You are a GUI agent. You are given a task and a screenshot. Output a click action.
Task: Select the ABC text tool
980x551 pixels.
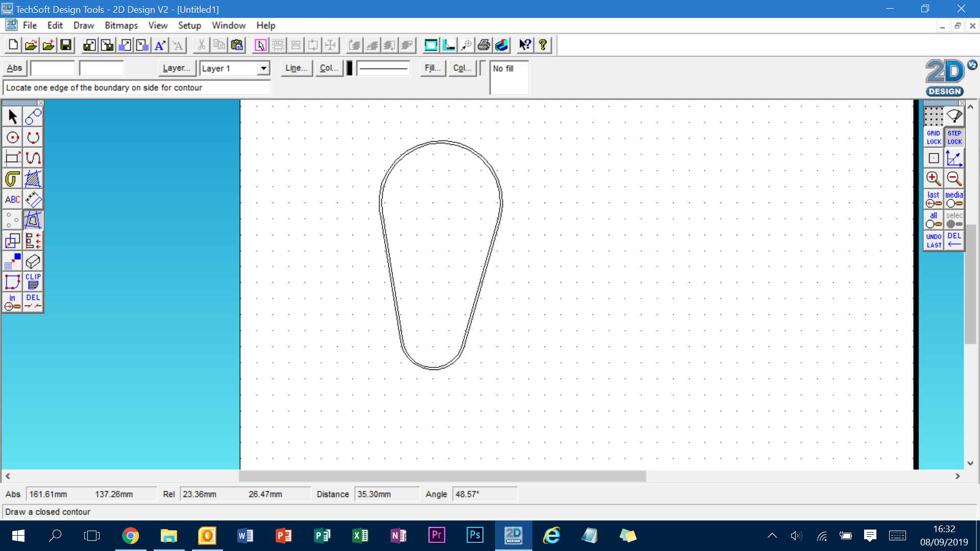coord(12,199)
